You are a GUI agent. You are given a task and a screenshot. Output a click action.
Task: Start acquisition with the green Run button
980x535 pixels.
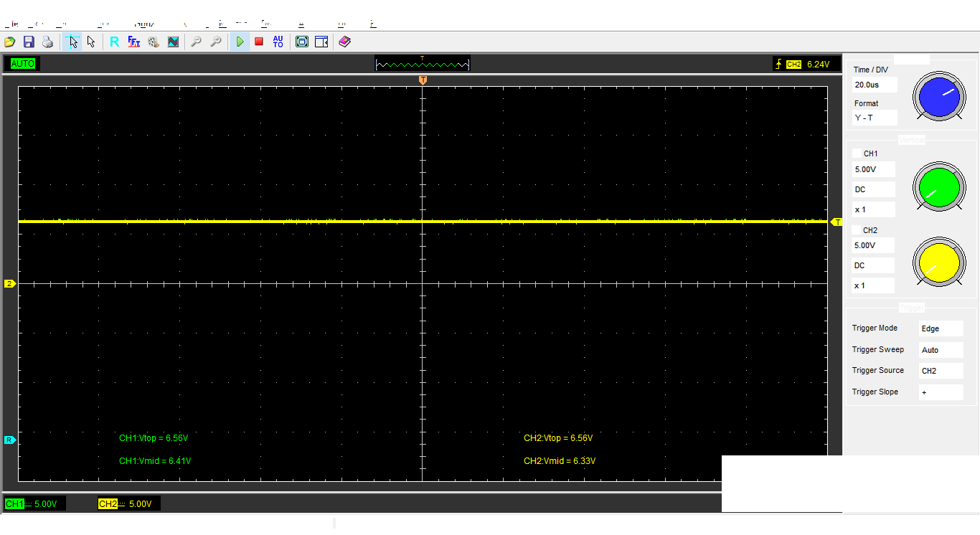tap(240, 42)
